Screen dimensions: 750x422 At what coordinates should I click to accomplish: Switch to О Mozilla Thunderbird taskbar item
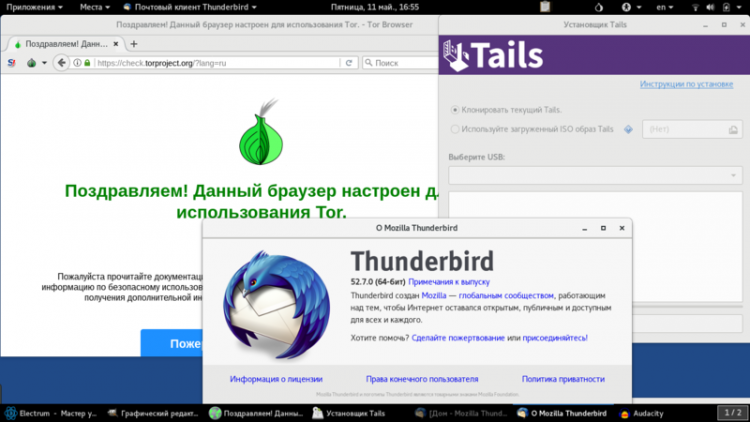(562, 413)
